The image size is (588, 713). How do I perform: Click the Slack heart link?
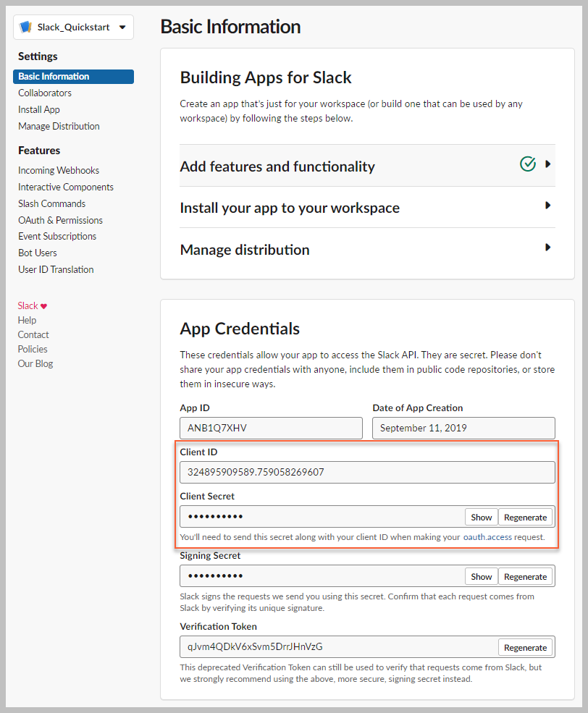point(33,305)
